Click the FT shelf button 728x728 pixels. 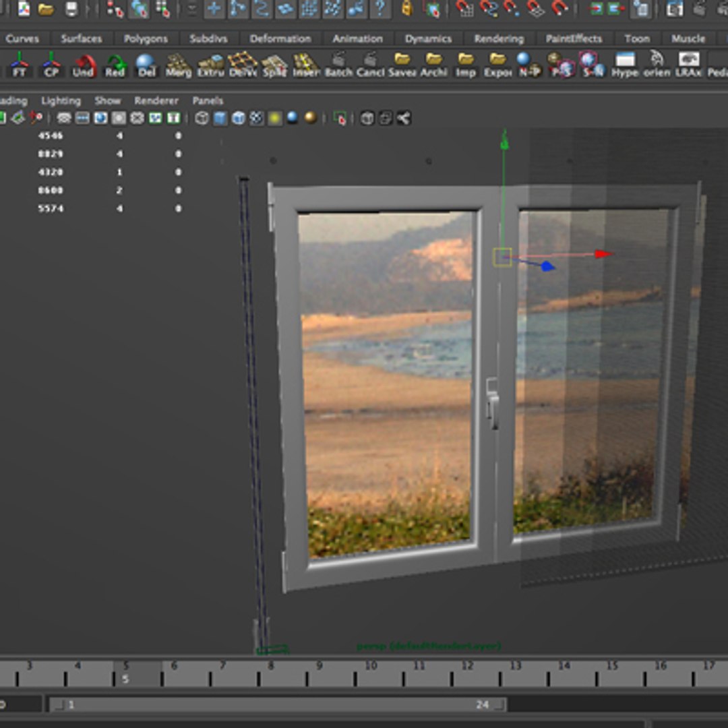(x=19, y=64)
